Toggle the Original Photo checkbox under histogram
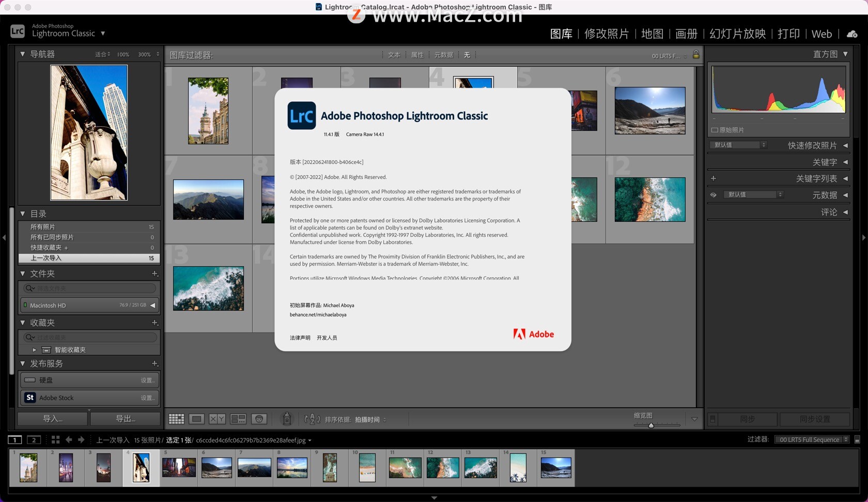Image resolution: width=868 pixels, height=502 pixels. point(715,130)
